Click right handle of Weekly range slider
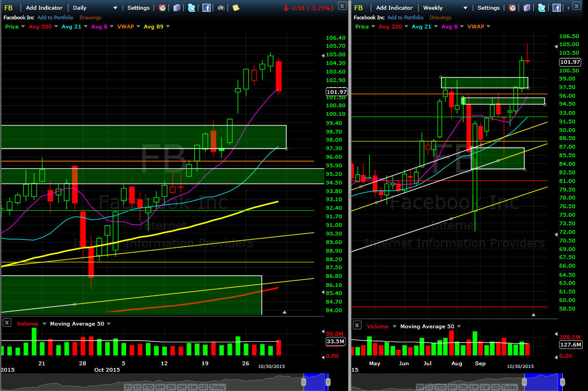 562,382
